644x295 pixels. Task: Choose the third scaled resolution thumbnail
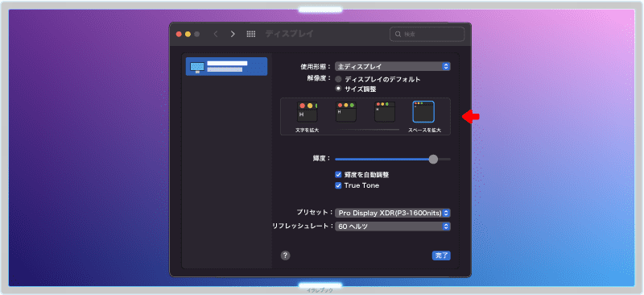click(x=385, y=112)
